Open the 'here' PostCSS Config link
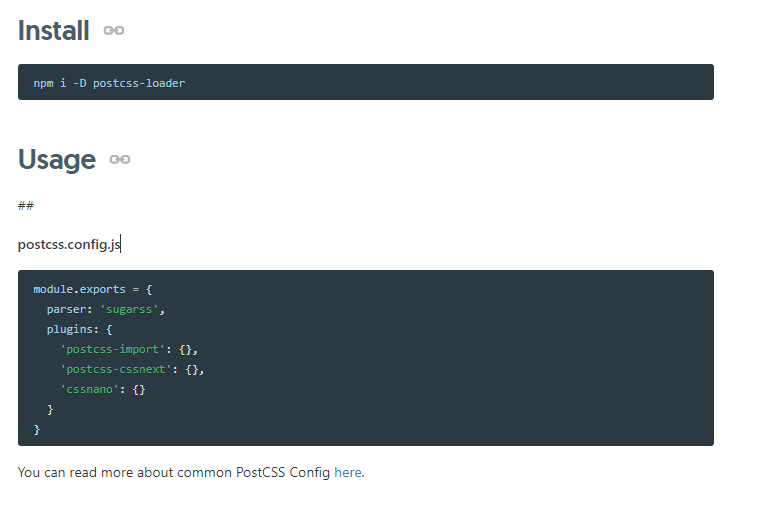 (348, 472)
